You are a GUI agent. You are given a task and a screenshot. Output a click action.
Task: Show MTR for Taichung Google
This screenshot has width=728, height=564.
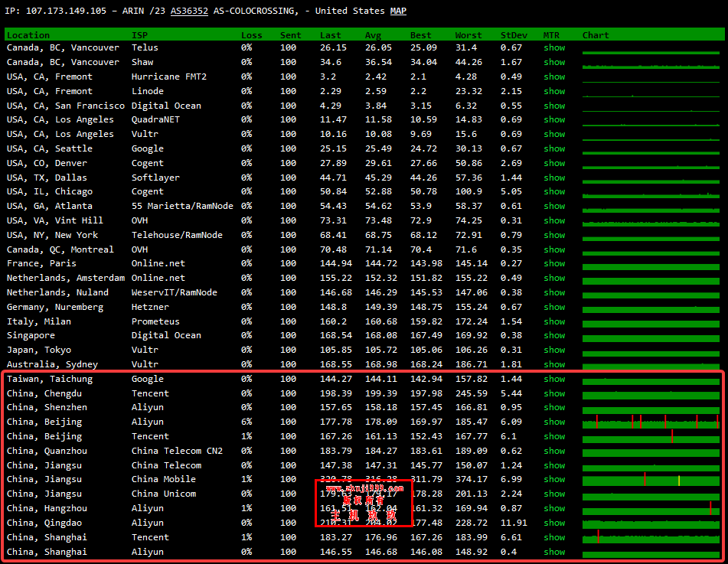point(554,380)
